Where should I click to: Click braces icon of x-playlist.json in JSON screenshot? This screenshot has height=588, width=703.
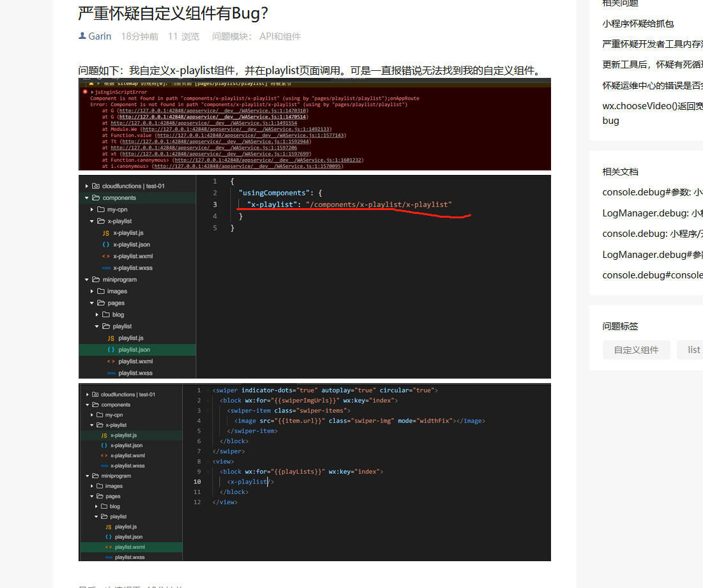point(106,245)
